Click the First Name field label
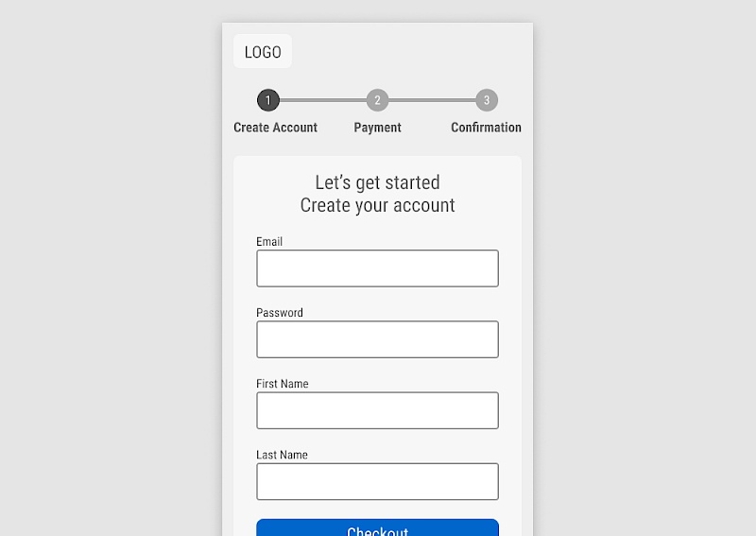This screenshot has height=536, width=756. (x=283, y=384)
